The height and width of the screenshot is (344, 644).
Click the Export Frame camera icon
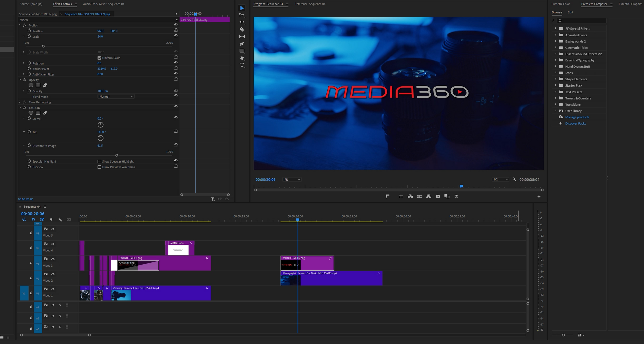pyautogui.click(x=438, y=196)
